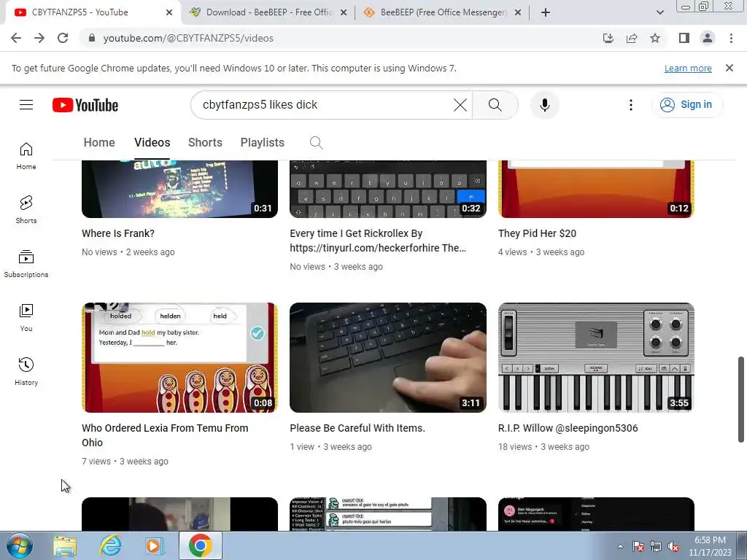Click the Chrome taskbar icon
Viewport: 747px width, 560px height.
(x=200, y=545)
